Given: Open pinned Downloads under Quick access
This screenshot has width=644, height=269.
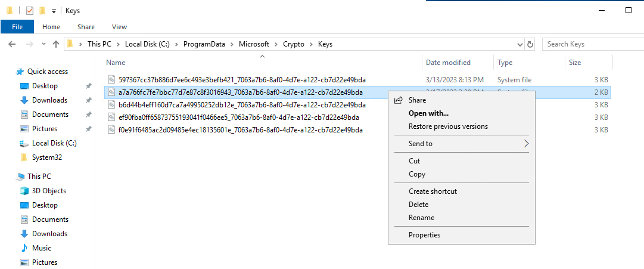Looking at the screenshot, I should [x=49, y=100].
